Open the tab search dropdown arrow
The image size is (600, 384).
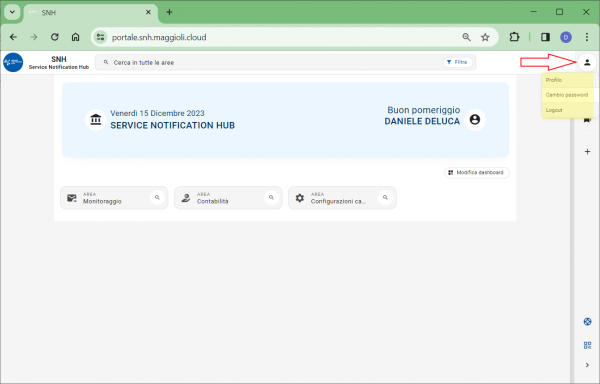tap(12, 12)
